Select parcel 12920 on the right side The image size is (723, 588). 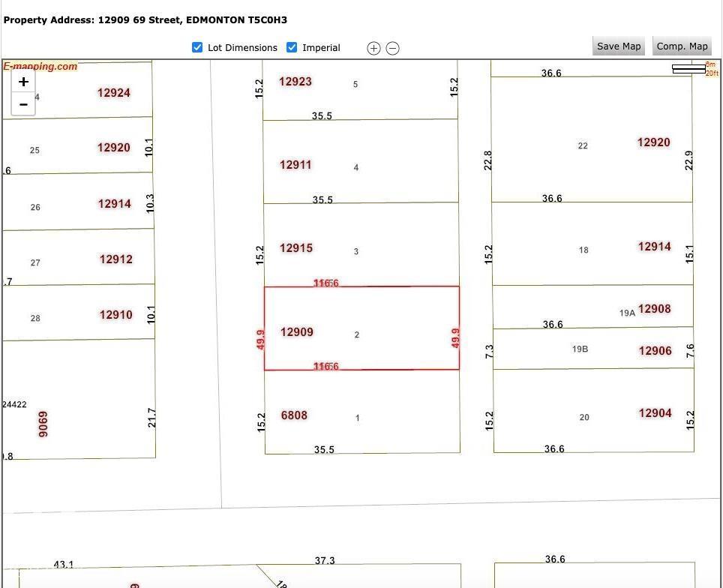click(592, 139)
